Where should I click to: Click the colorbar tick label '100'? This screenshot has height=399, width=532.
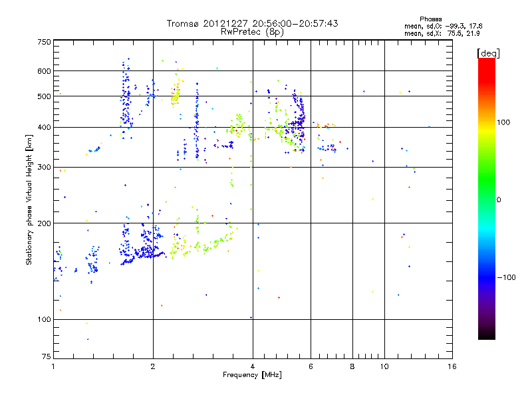pos(503,122)
